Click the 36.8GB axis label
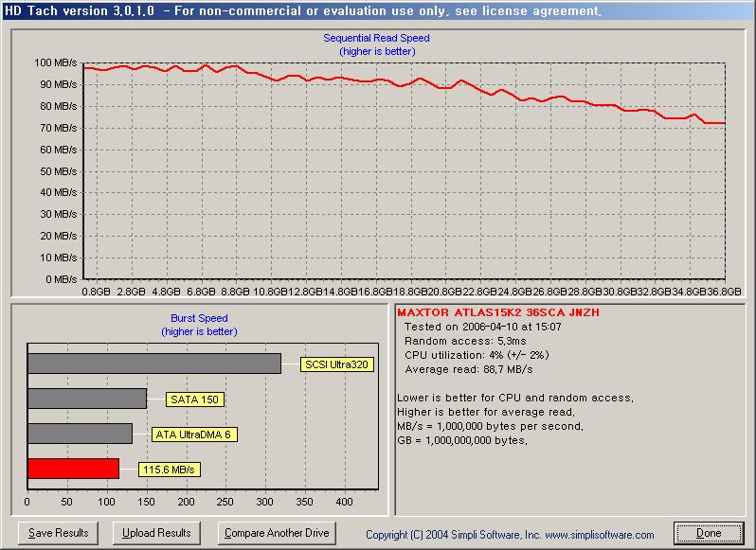 (724, 292)
